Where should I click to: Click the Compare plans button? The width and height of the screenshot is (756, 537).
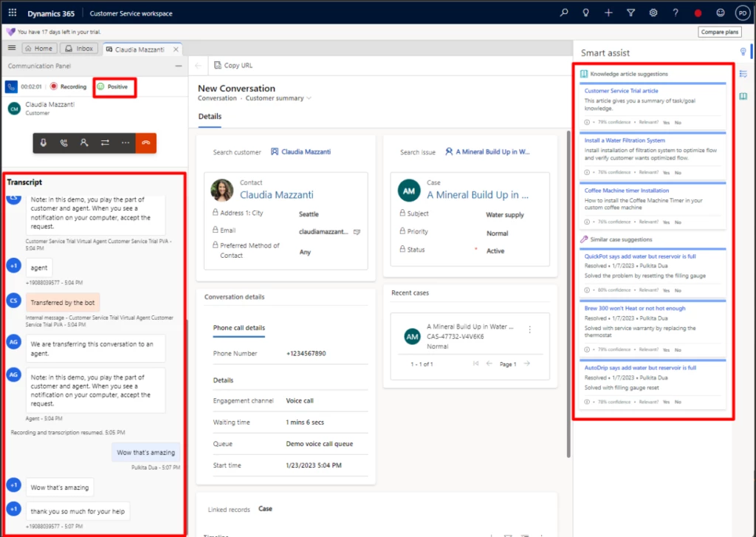(x=720, y=33)
